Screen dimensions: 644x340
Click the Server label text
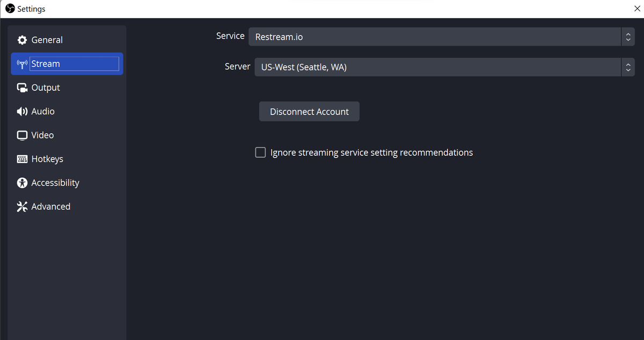tap(238, 67)
